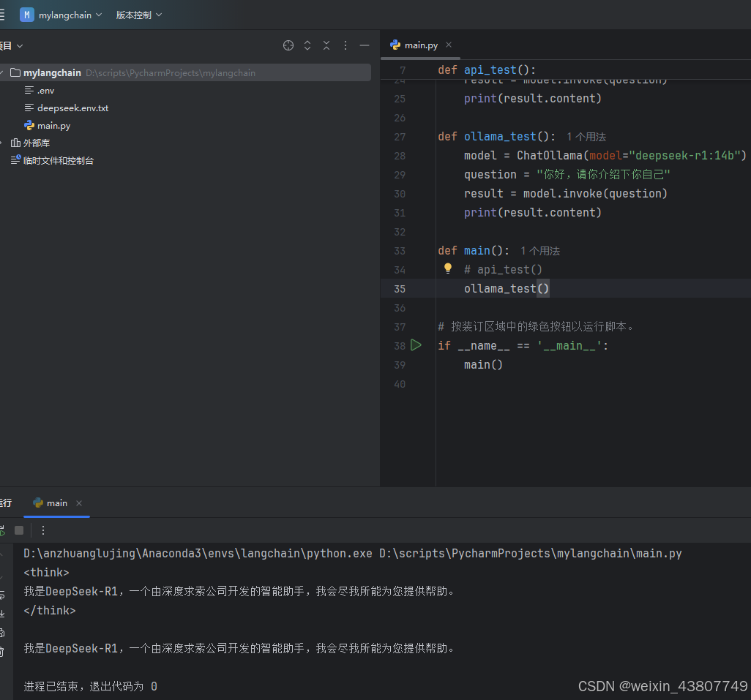Click the blue M project icon

pos(27,15)
